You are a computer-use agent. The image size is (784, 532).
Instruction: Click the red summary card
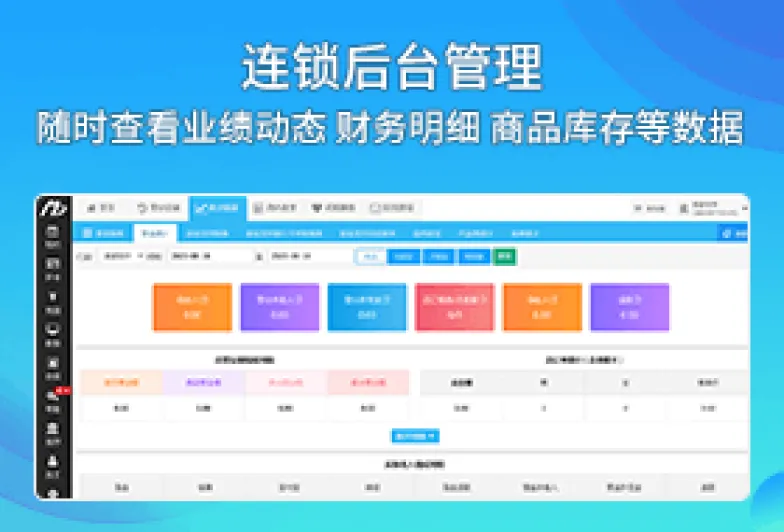(x=454, y=307)
